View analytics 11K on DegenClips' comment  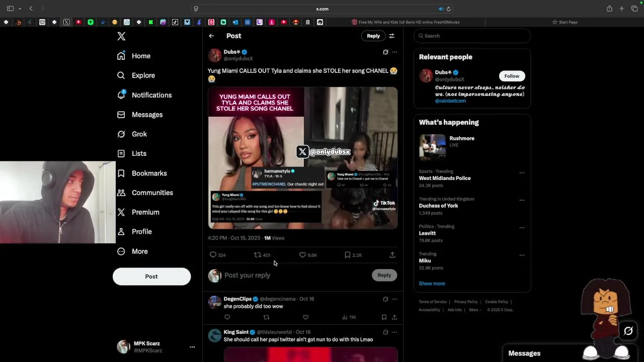point(349,317)
